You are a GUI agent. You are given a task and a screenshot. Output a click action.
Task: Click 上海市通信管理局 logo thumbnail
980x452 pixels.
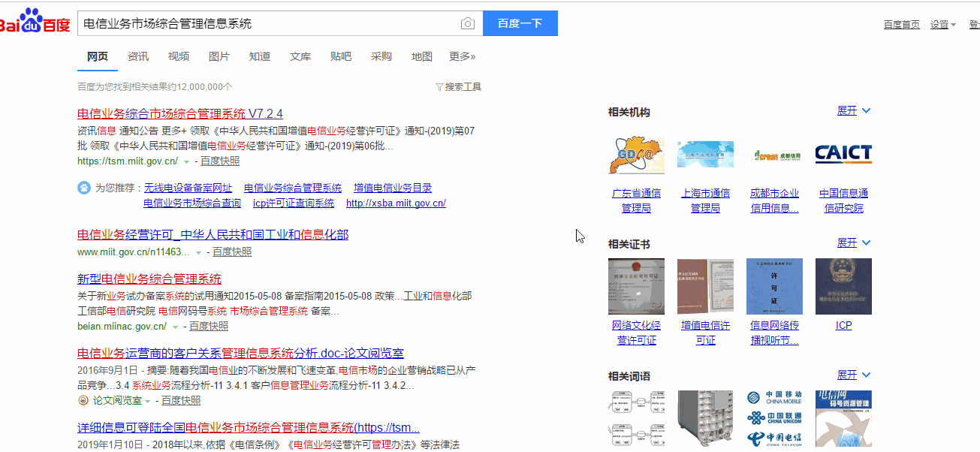[705, 154]
